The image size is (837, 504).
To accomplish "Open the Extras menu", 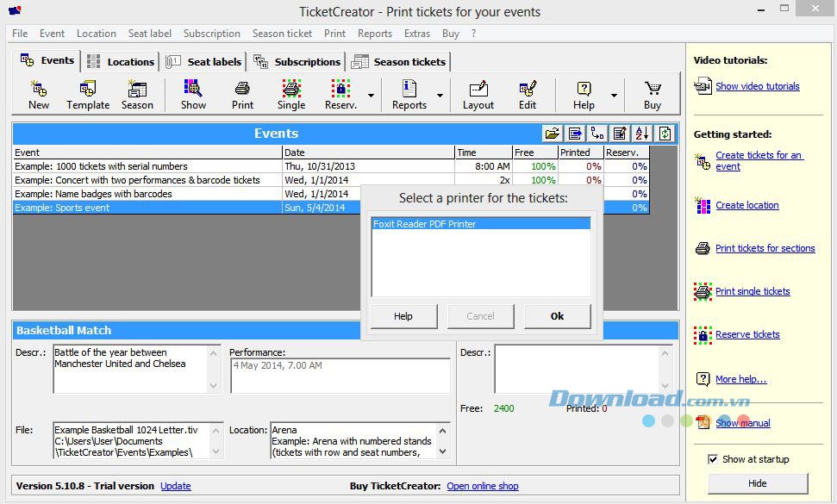I will coord(417,34).
